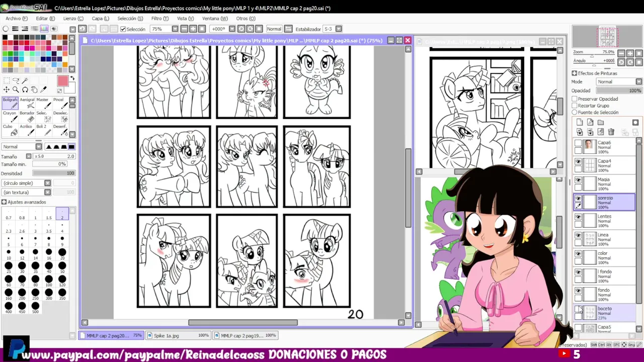
Task: Adjust the brush Densidad slider
Action: tap(53, 173)
